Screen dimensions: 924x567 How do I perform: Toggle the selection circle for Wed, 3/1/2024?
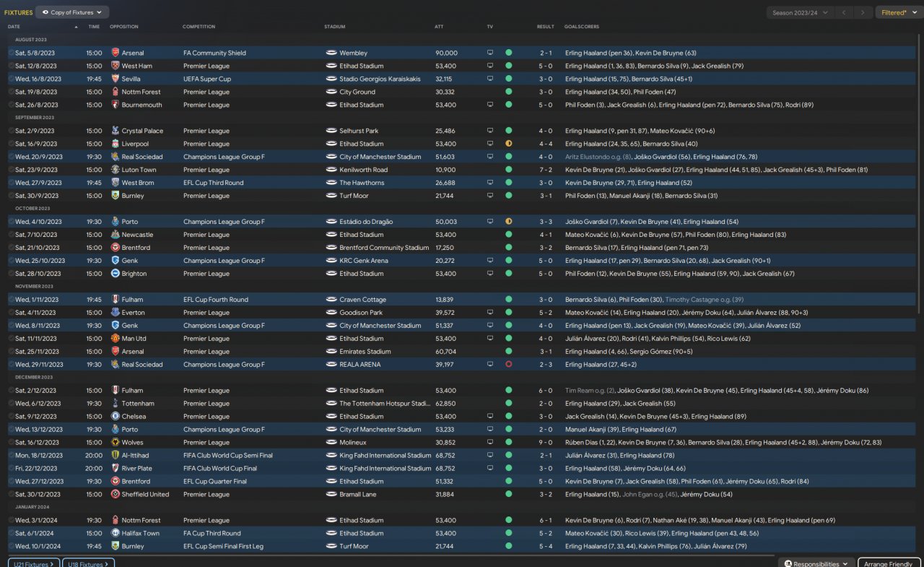pos(11,521)
